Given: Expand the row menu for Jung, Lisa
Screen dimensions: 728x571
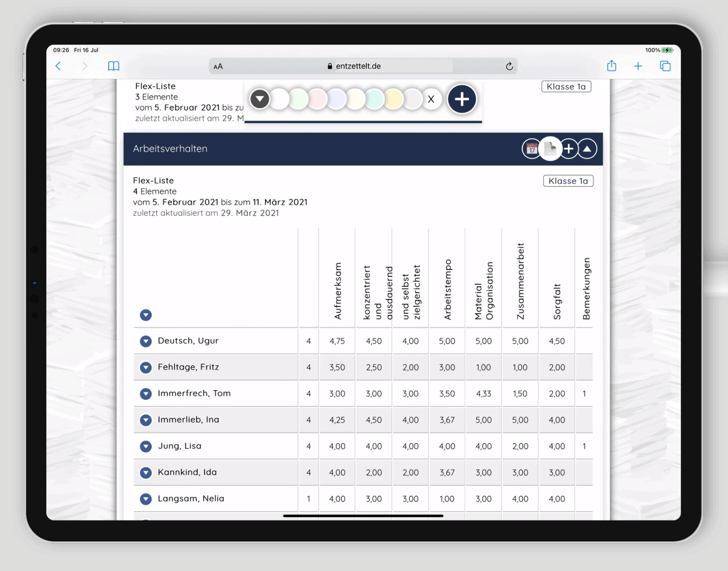Looking at the screenshot, I should 146,446.
